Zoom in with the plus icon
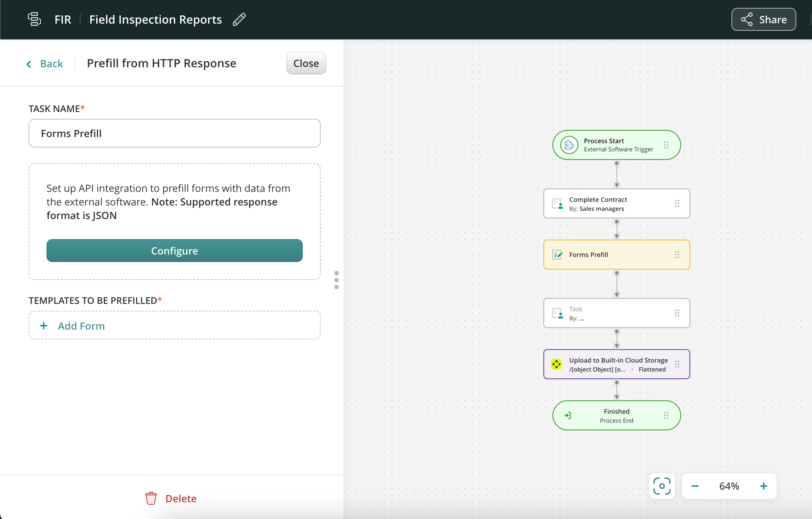812x519 pixels. [764, 486]
